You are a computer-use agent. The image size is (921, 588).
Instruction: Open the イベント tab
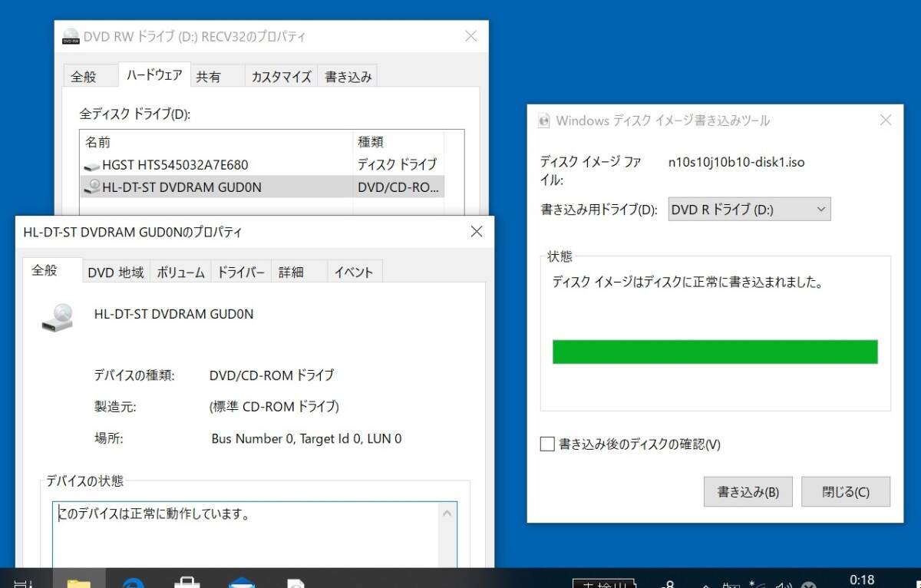(354, 272)
